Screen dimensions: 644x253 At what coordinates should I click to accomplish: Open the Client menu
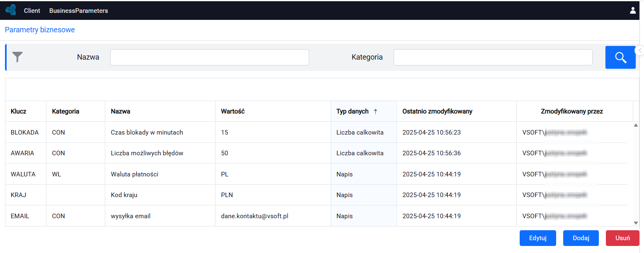click(32, 11)
